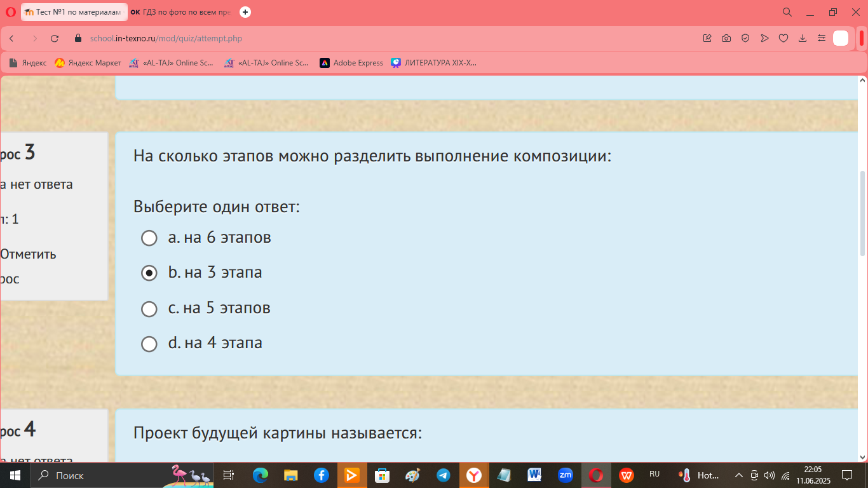Open Easy Setup sliders icon

point(821,39)
